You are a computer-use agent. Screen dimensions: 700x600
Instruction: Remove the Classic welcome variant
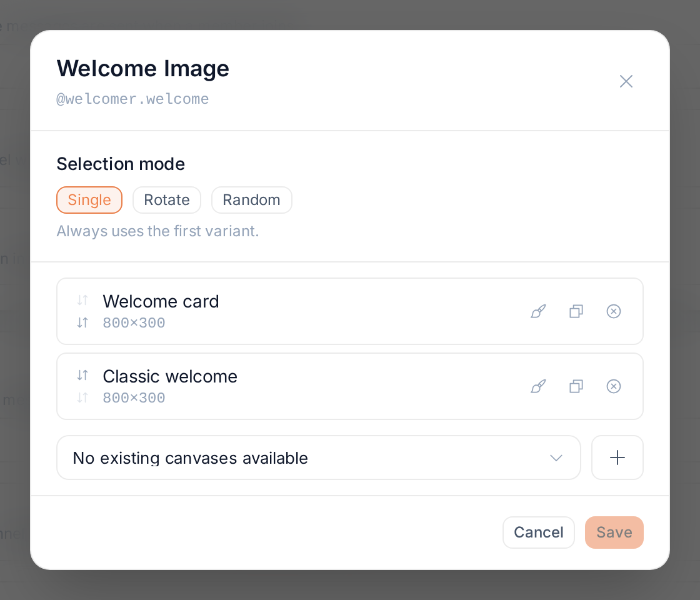[x=613, y=386]
